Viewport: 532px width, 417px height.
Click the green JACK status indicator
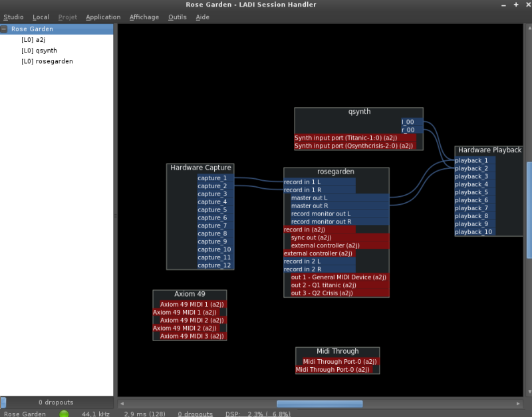(64, 414)
